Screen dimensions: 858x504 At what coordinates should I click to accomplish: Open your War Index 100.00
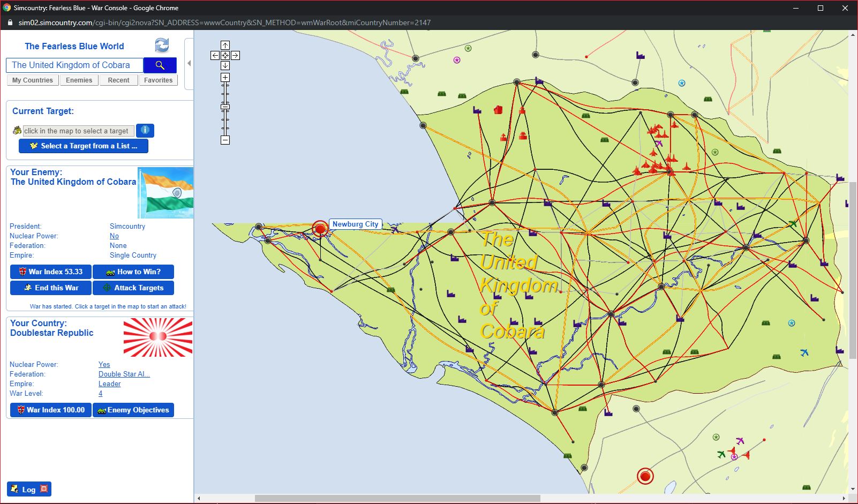pos(51,410)
